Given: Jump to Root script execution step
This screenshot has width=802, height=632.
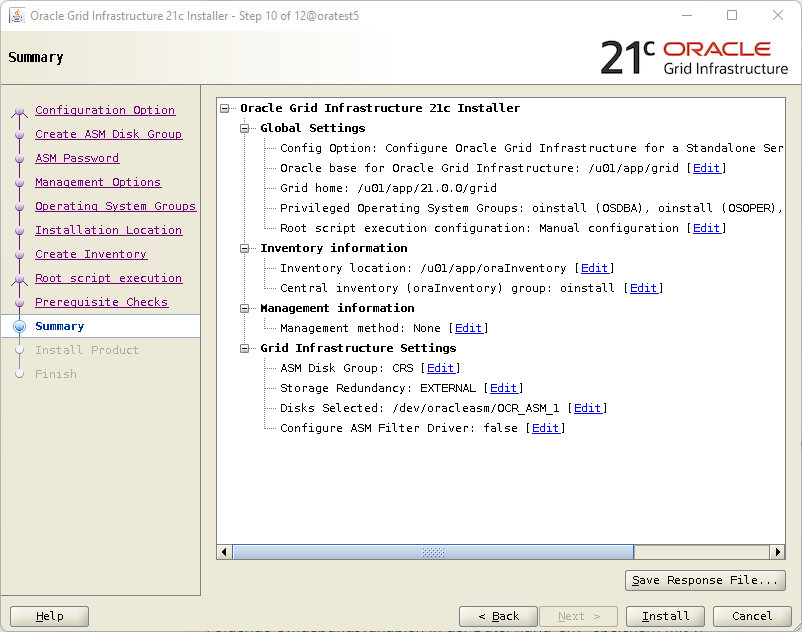Looking at the screenshot, I should pyautogui.click(x=108, y=278).
